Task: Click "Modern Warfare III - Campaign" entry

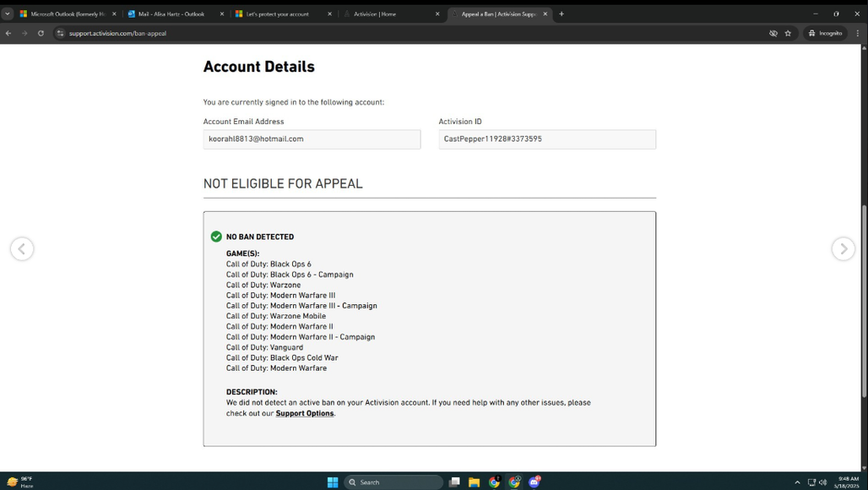Action: coord(301,306)
